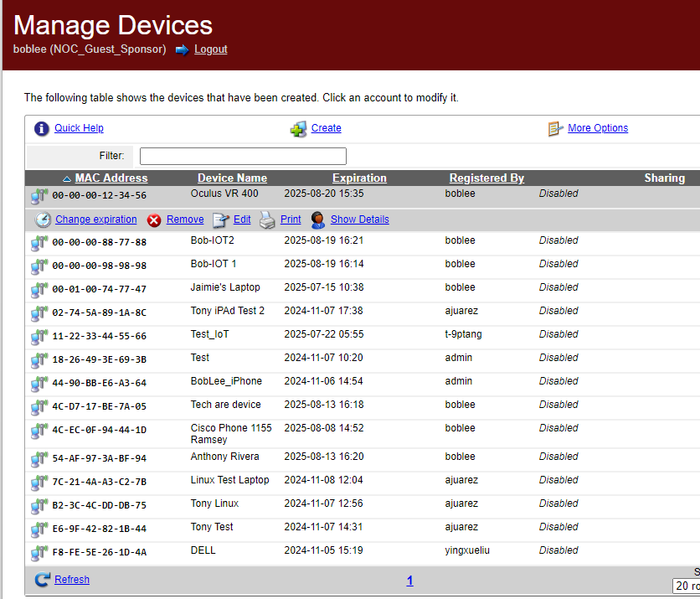Select the Jaimie's Laptop device row
This screenshot has width=700, height=599.
tap(225, 287)
